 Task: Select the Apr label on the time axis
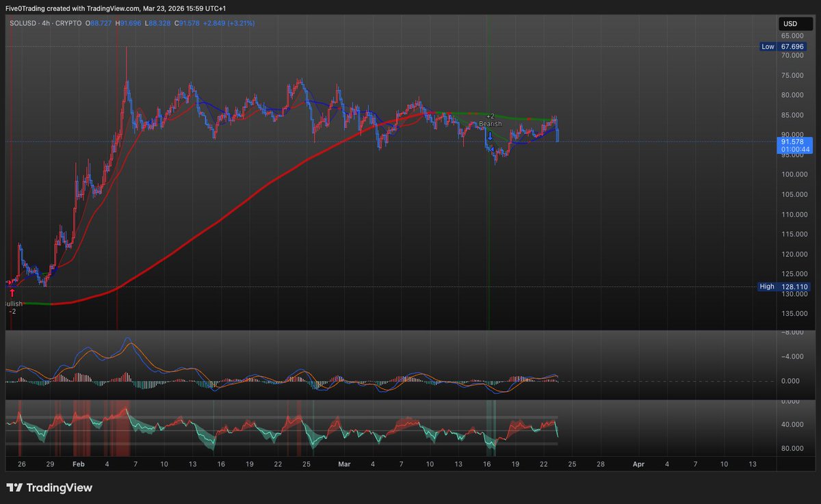coord(638,464)
